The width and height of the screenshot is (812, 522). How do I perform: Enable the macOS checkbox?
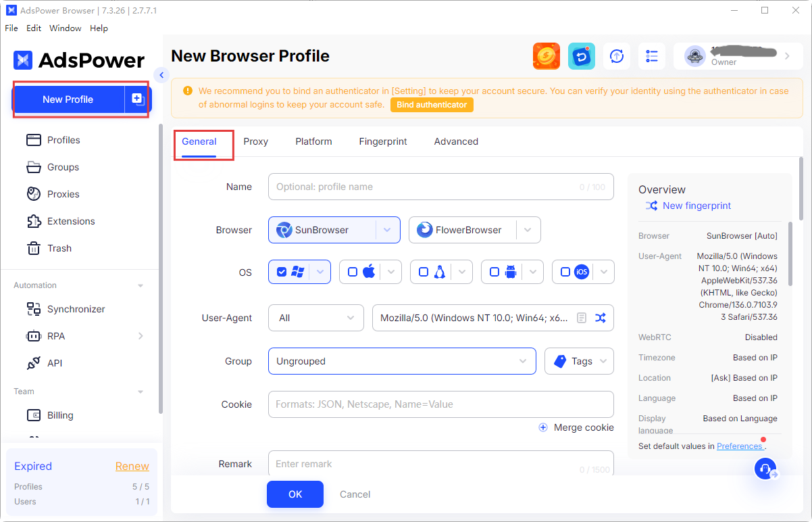pos(353,272)
